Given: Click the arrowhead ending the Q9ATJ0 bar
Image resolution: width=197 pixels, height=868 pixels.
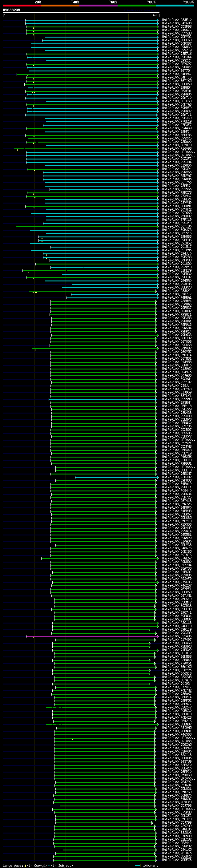Looking at the screenshot, I should [157, 98].
